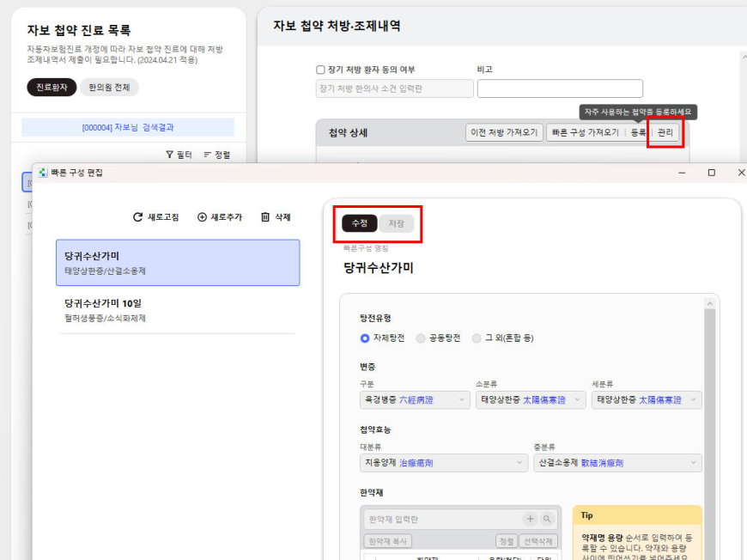Open the 중분류 dropdown showing 산결소옹제
747x560 pixels.
tap(617, 463)
